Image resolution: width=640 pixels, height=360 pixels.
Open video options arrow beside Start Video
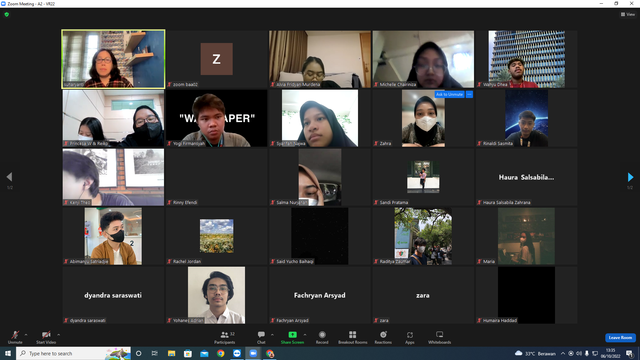pos(59,335)
